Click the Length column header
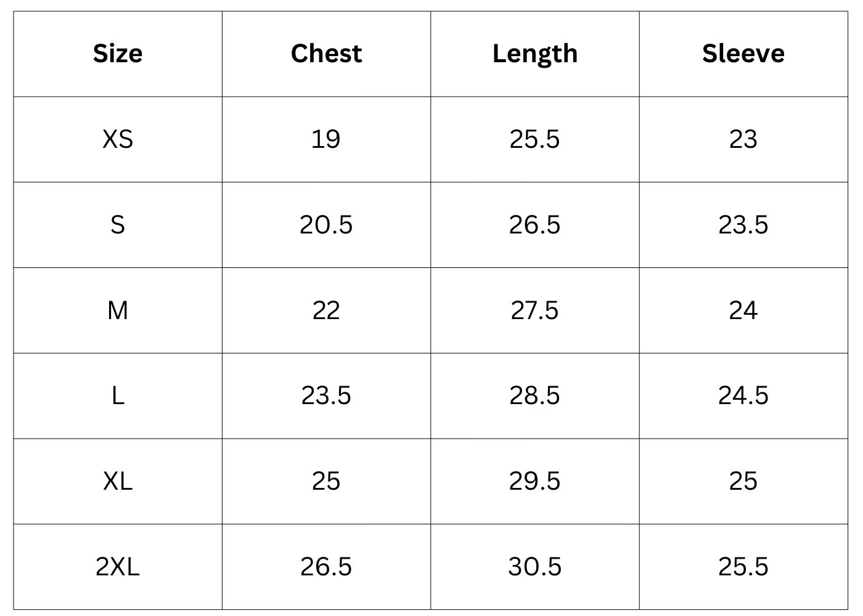This screenshot has height=616, width=863. 534,54
